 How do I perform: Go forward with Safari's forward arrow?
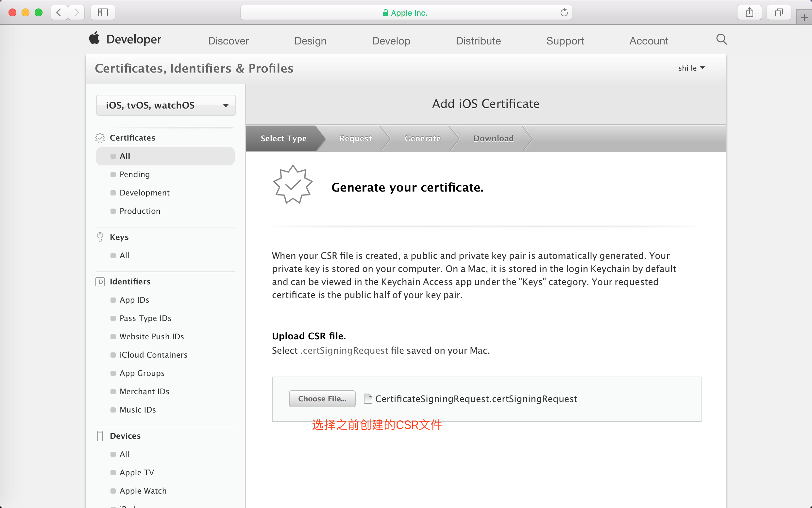click(x=76, y=12)
